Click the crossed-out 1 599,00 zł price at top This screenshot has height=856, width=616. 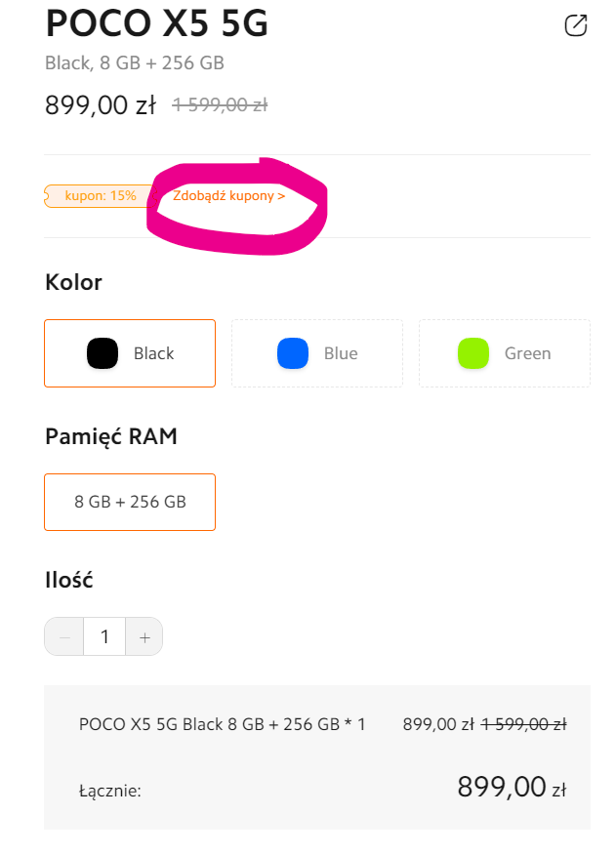220,104
